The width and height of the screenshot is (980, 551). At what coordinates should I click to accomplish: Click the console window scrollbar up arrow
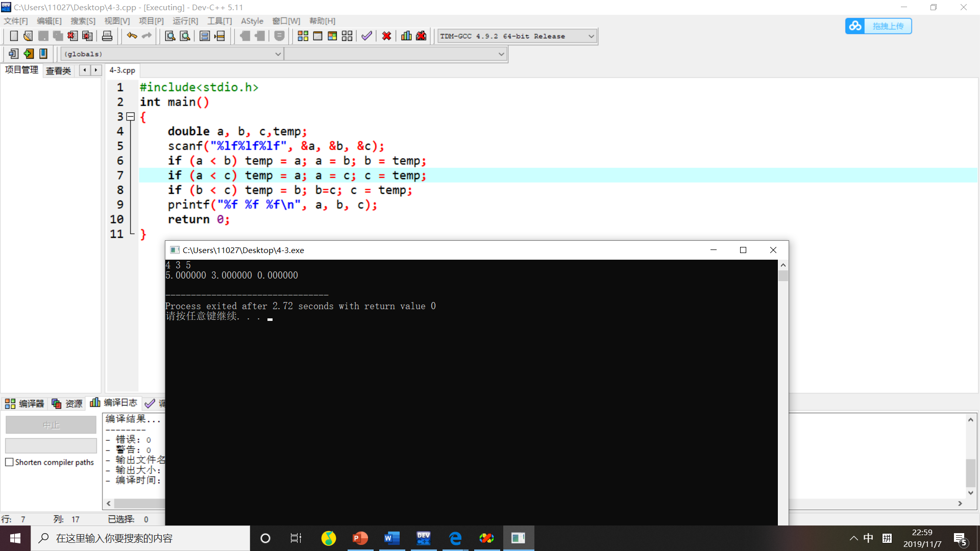(x=783, y=265)
